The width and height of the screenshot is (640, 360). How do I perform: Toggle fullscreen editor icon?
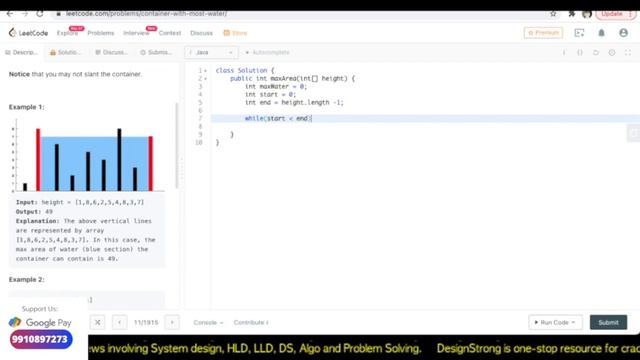pos(628,53)
